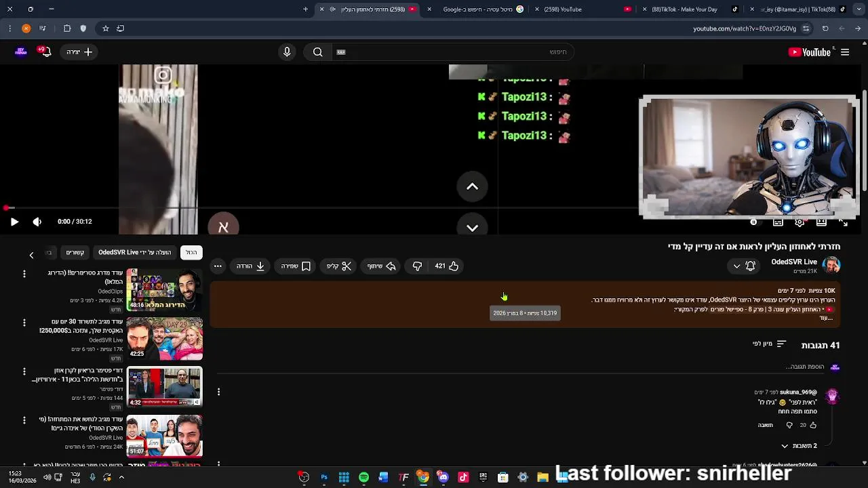The width and height of the screenshot is (868, 488).
Task: Open OdedSVR Live channel avatar
Action: click(x=831, y=266)
